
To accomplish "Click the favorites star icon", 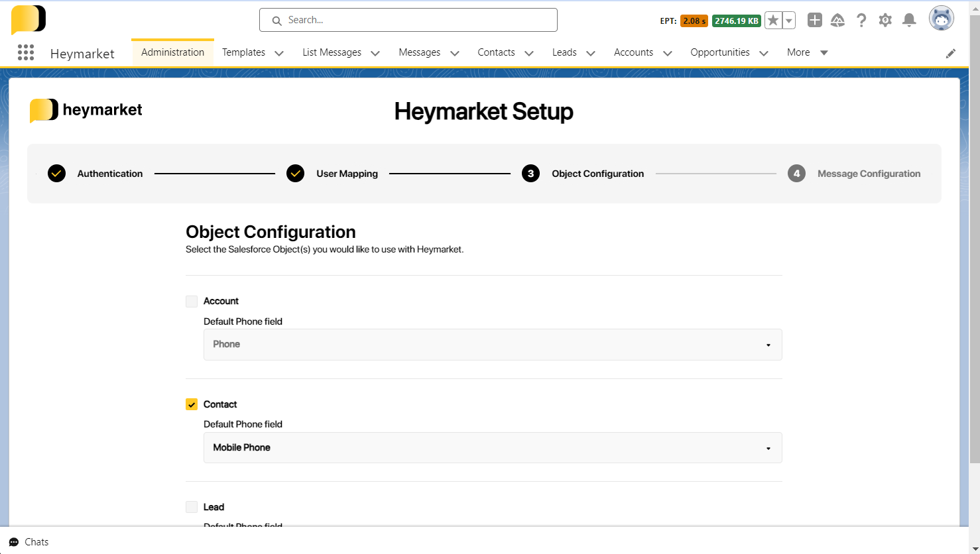I will 773,21.
